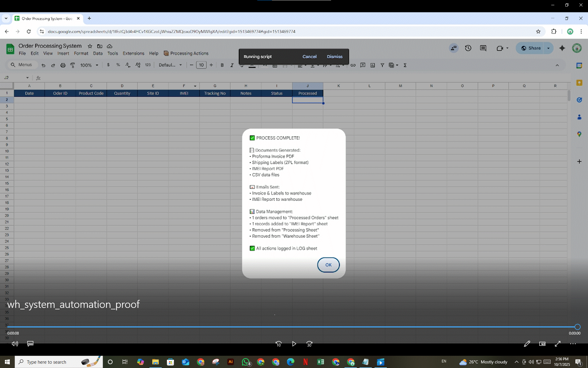Expand the Share button dropdown arrow

(548, 48)
